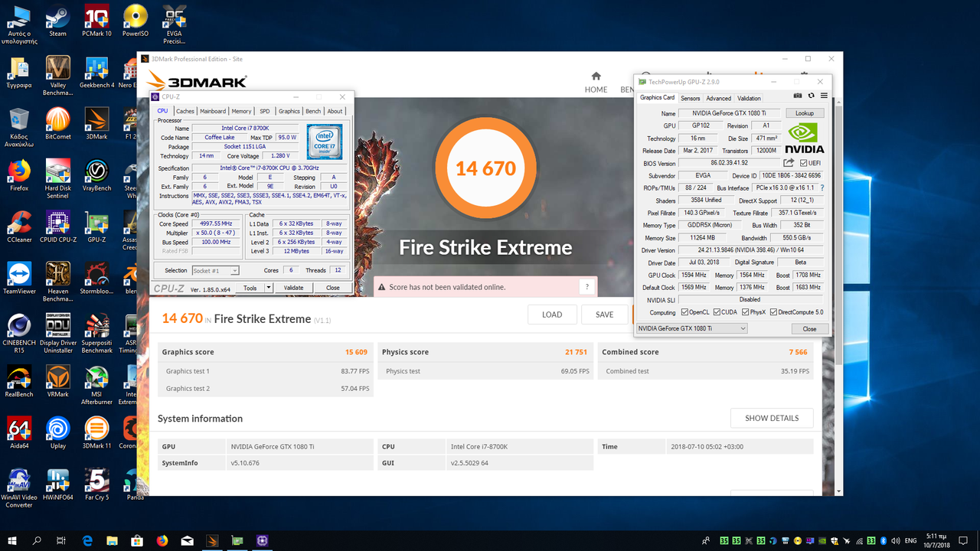Viewport: 980px width, 551px height.
Task: Open Geekbench 4 desktop shortcut
Action: (96, 73)
